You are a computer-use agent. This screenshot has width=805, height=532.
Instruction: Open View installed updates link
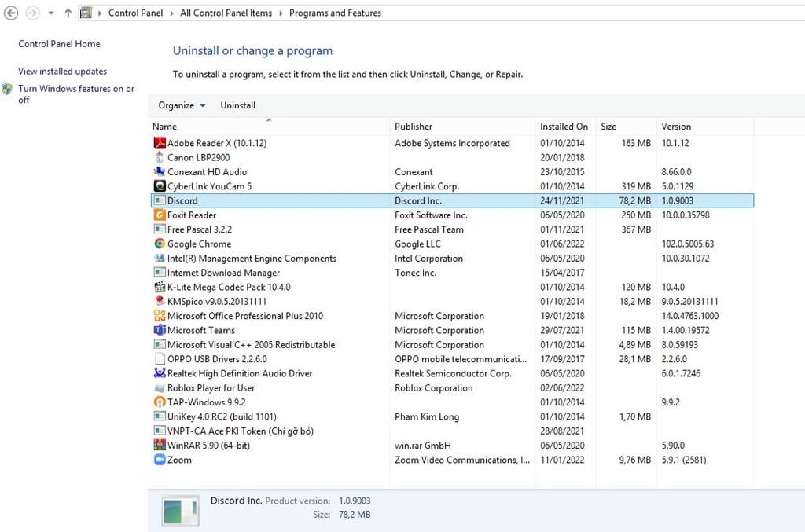click(63, 72)
